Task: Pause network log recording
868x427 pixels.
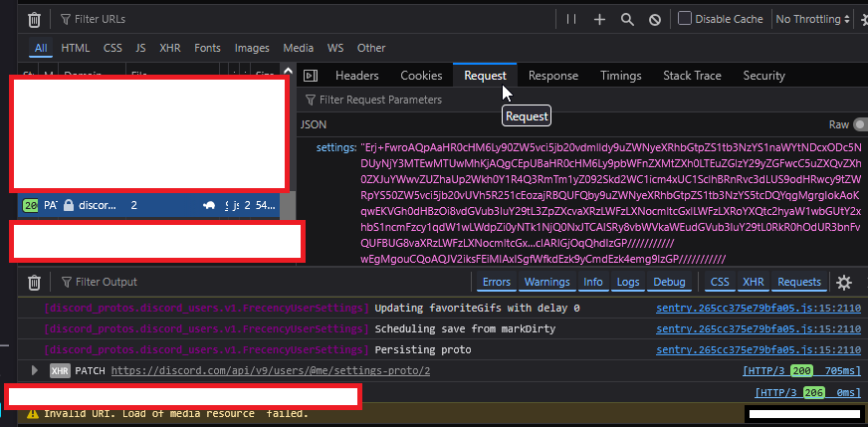Action: 571,19
